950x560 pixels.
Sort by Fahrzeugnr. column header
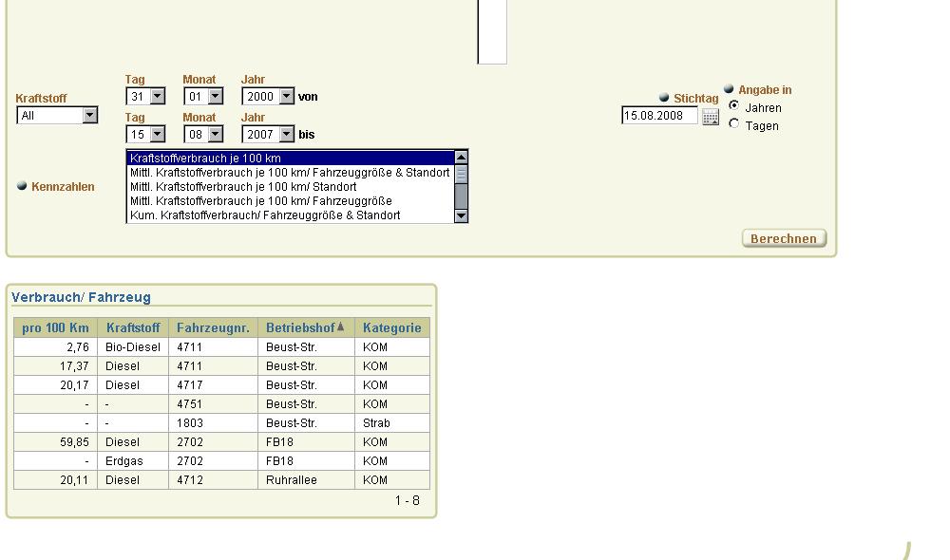(x=213, y=327)
